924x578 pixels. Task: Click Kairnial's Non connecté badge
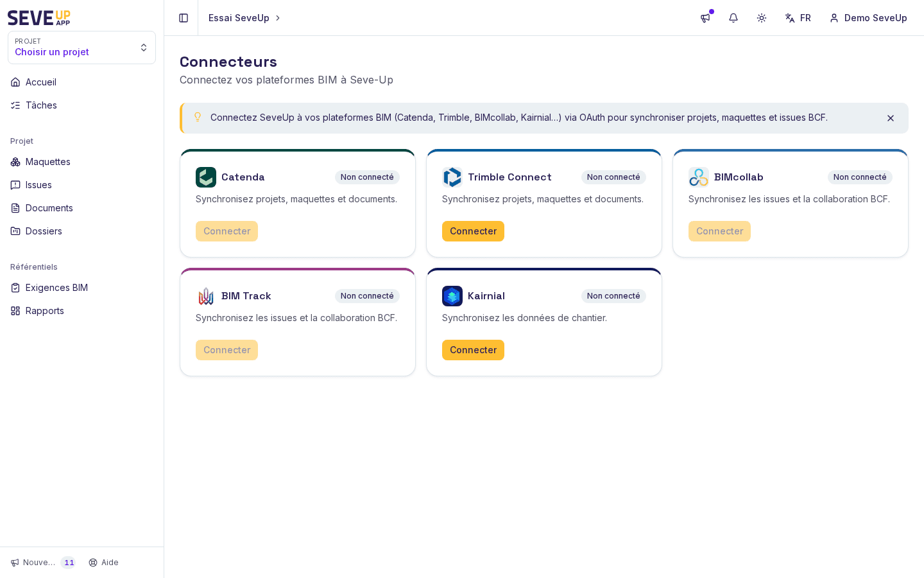[613, 296]
